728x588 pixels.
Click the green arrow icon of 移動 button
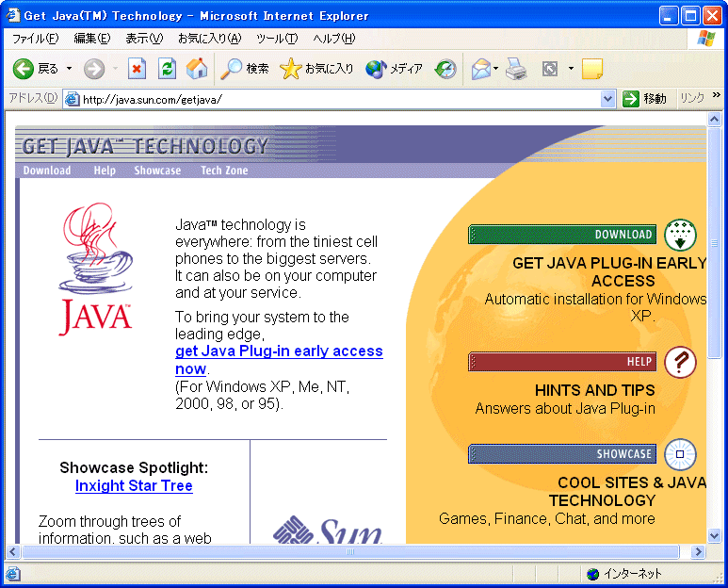[631, 99]
